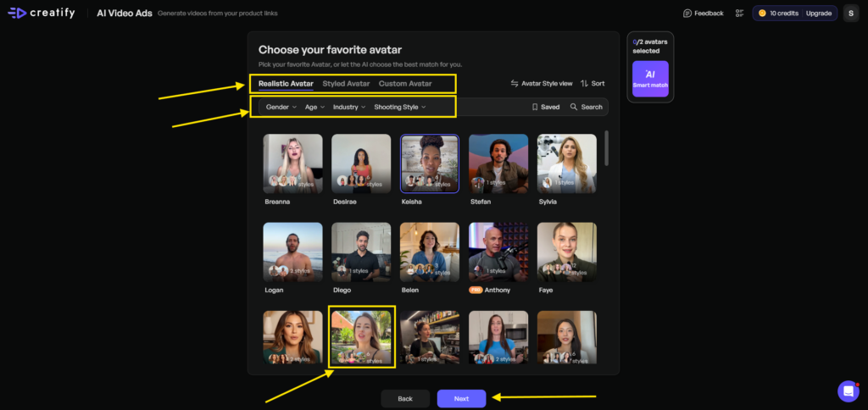Click the Creatify logo
This screenshot has width=868, height=410.
[x=44, y=13]
